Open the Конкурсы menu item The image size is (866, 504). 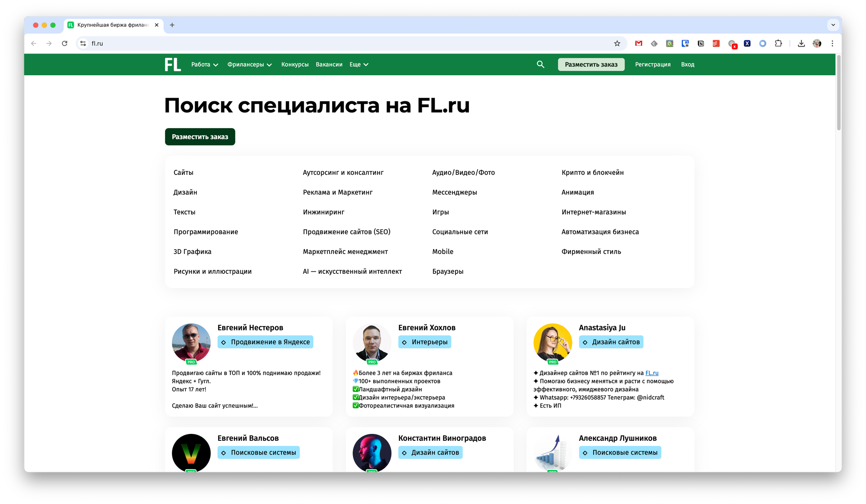click(295, 64)
